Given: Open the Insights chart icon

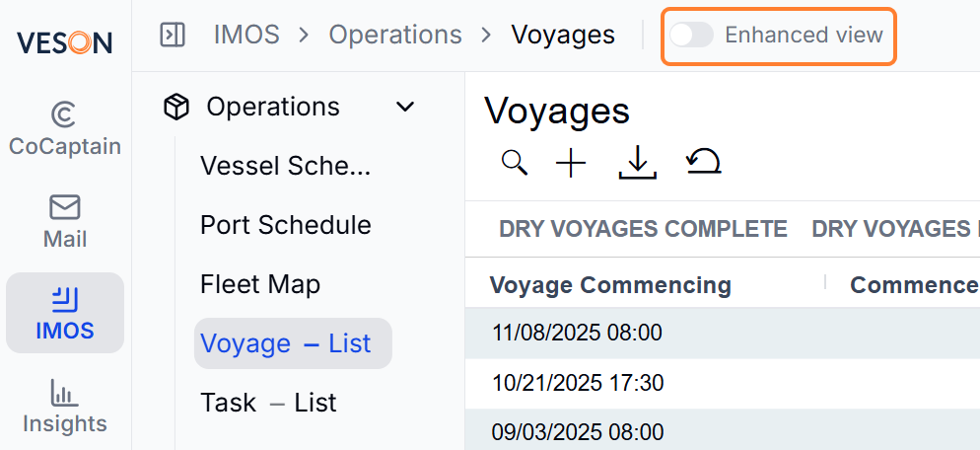Looking at the screenshot, I should [x=65, y=393].
